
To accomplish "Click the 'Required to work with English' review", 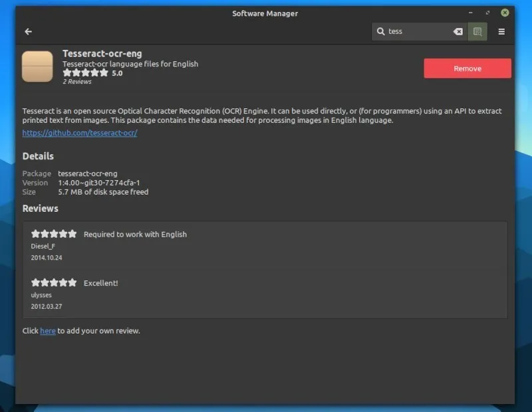I will point(135,235).
